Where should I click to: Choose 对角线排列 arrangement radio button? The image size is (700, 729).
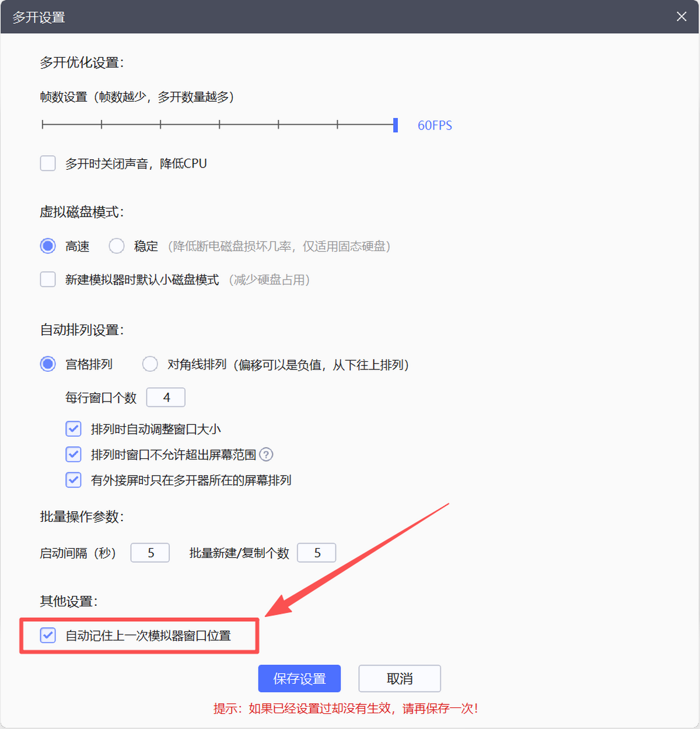(150, 364)
